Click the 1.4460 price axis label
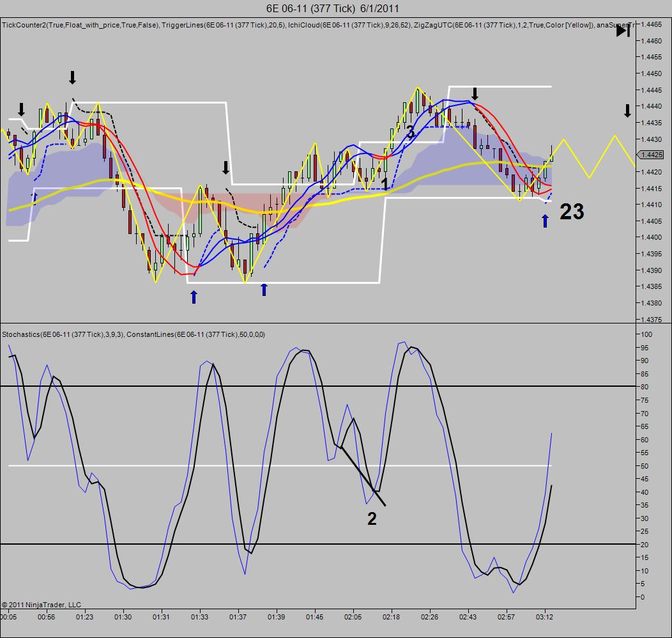 click(x=652, y=41)
